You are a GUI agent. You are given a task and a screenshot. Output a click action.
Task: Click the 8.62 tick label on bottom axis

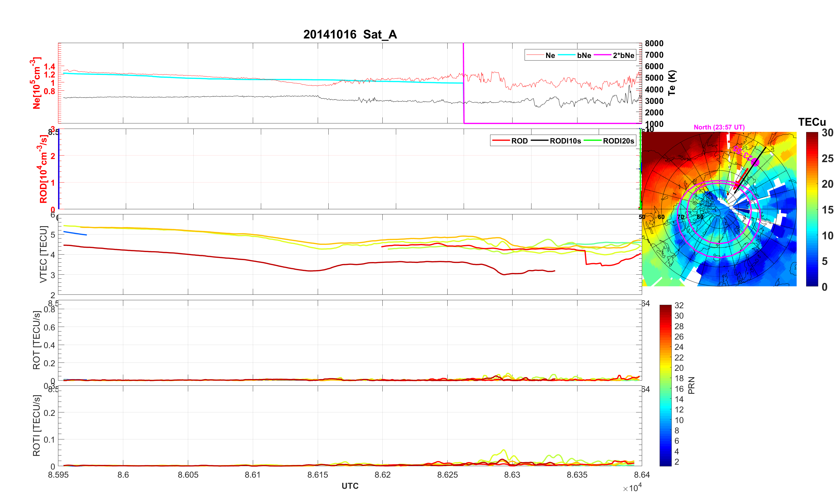(x=382, y=475)
